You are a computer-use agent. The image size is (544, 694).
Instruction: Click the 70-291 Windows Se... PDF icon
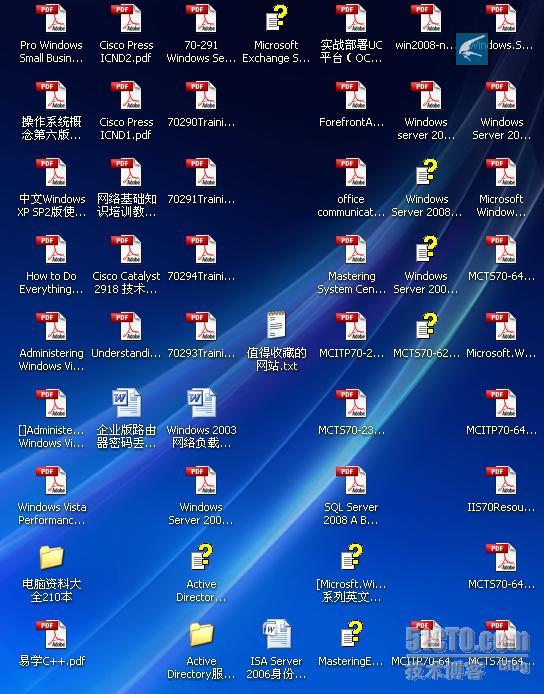point(201,19)
